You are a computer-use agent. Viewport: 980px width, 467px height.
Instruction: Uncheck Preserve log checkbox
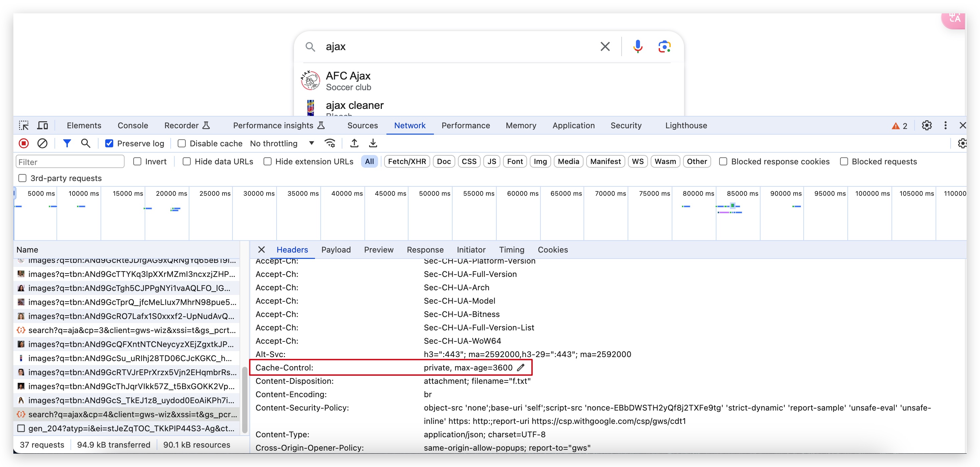[x=109, y=144]
